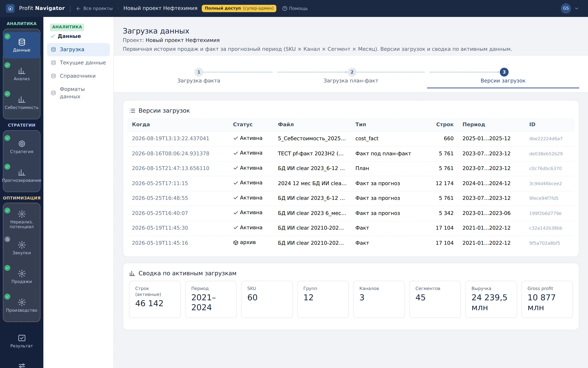This screenshot has height=368, width=588.
Task: Collapse the Данные group with checkmark
Action: point(66,36)
